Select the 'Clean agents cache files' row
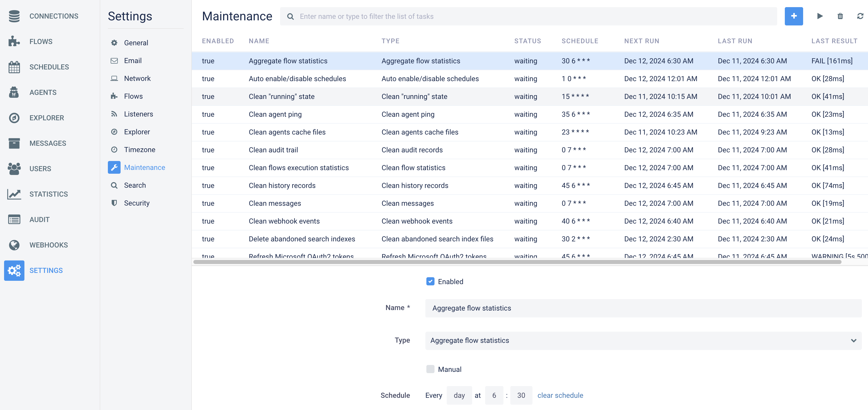This screenshot has width=868, height=410. 530,133
